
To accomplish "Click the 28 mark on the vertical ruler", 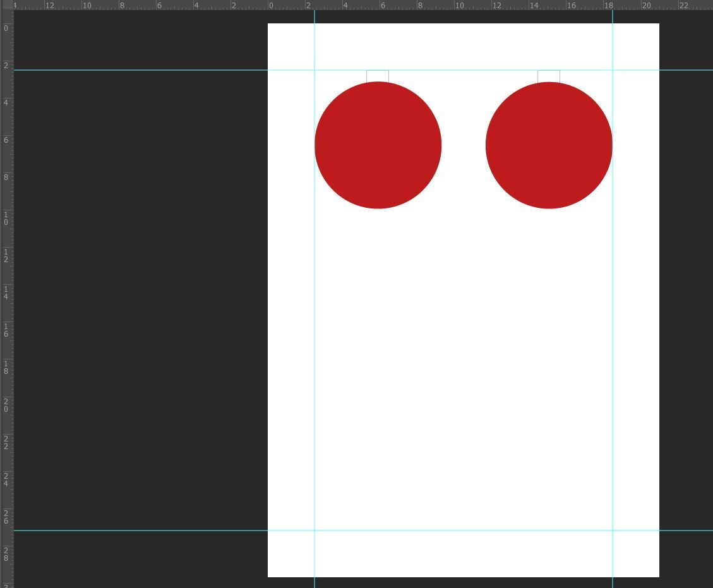I will pos(6,554).
